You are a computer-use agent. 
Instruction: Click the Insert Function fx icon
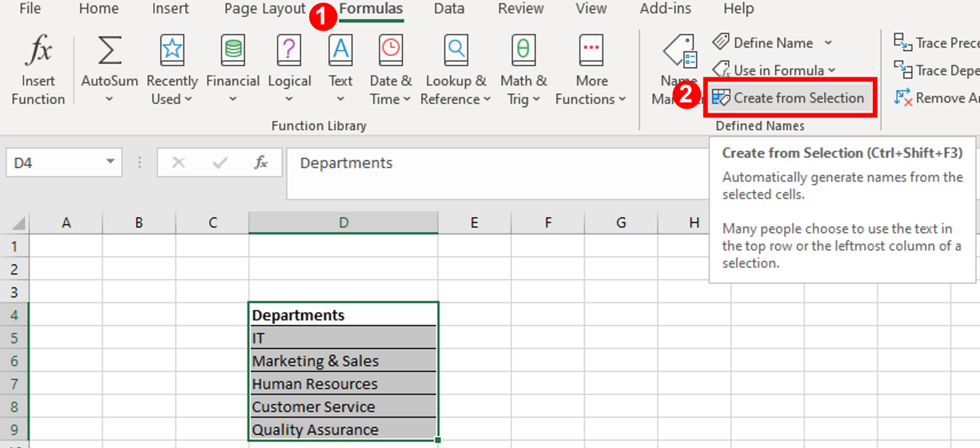tap(38, 51)
